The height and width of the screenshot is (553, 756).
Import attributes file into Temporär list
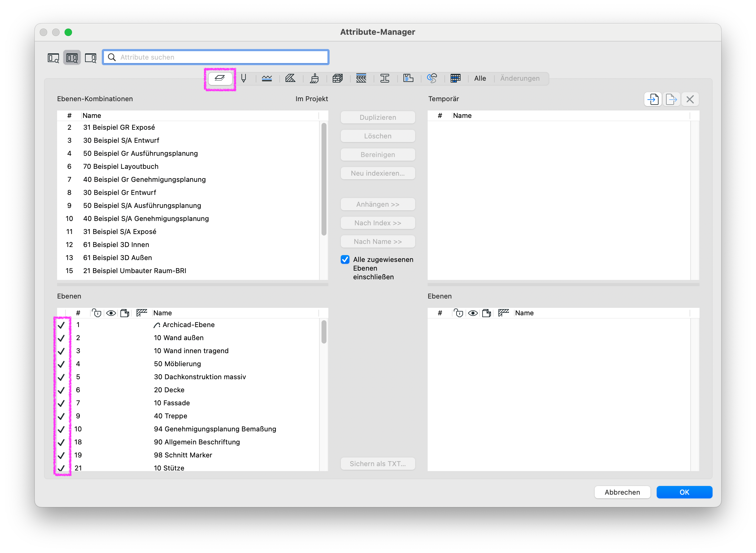(653, 99)
